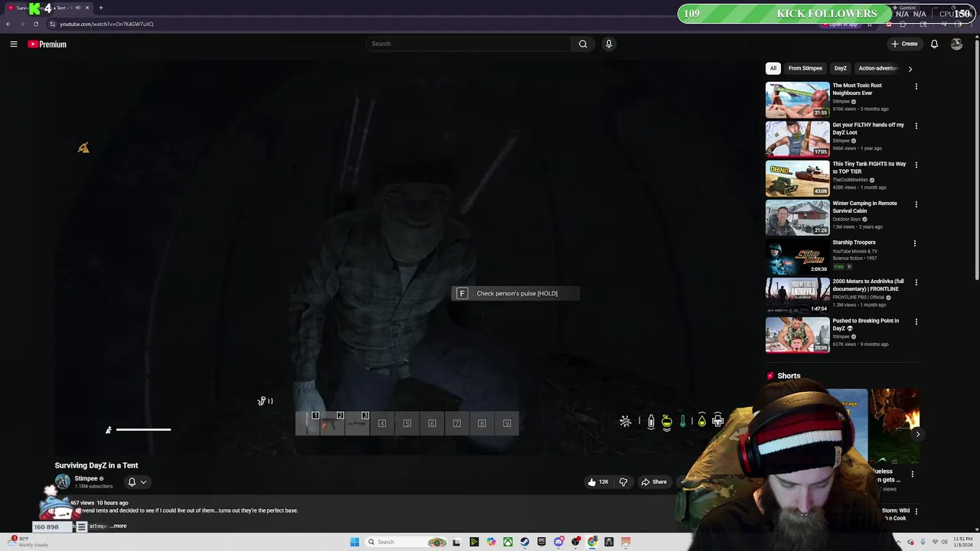Click the Surviving DayZ in a Tent title
The image size is (980, 551).
coord(96,465)
